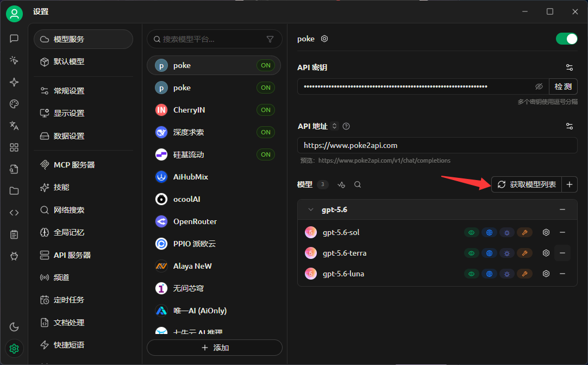Viewport: 588px width, 365px height.
Task: Open the mini apps grid icon
Action: coord(14,147)
